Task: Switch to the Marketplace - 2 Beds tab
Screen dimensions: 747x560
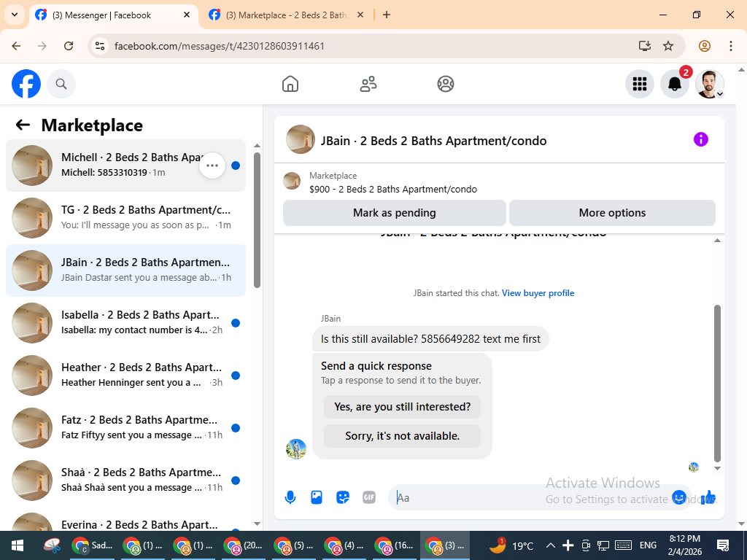Action: point(286,15)
